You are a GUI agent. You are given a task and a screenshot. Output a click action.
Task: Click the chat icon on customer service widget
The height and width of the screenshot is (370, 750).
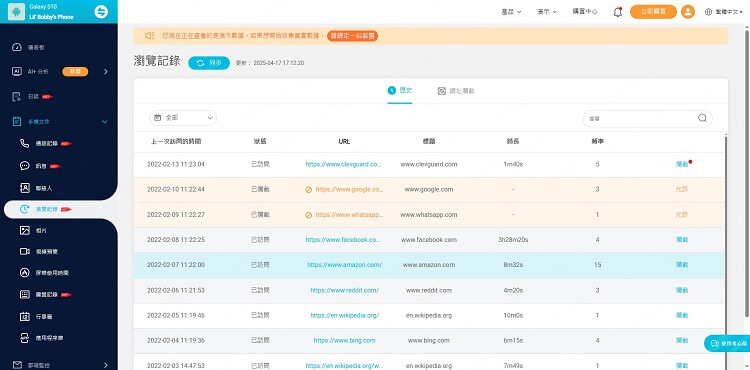(x=715, y=343)
